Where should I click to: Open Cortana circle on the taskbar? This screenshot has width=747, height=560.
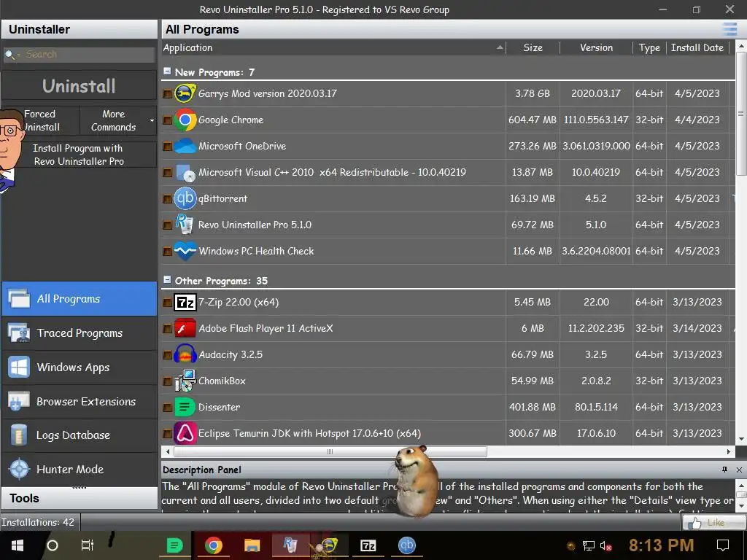pyautogui.click(x=53, y=545)
